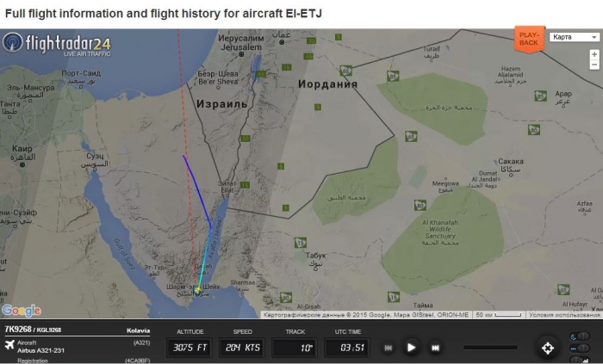Skip forward with the fast-forward button
603x364 pixels.
tap(435, 348)
